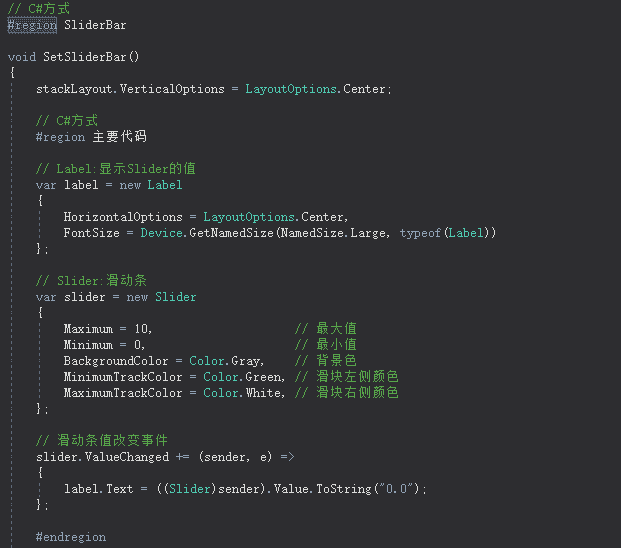
Task: Click the comment about Label显示Slider的值
Action: [x=116, y=169]
